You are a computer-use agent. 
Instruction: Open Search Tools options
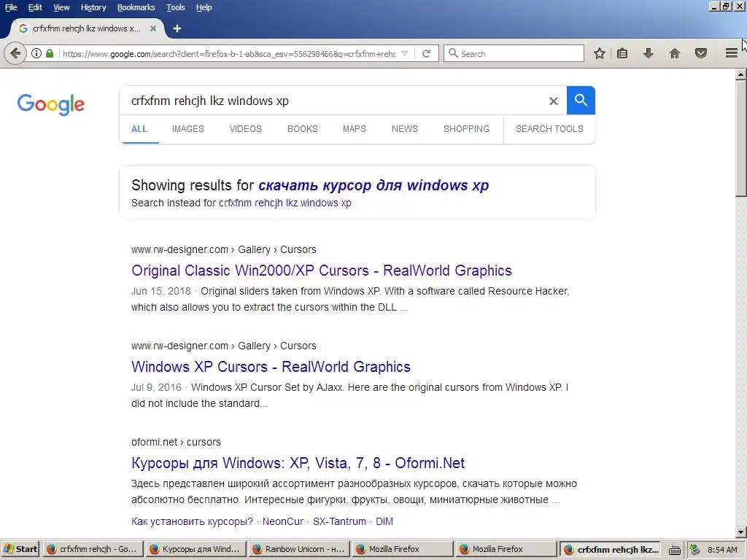[x=549, y=128]
